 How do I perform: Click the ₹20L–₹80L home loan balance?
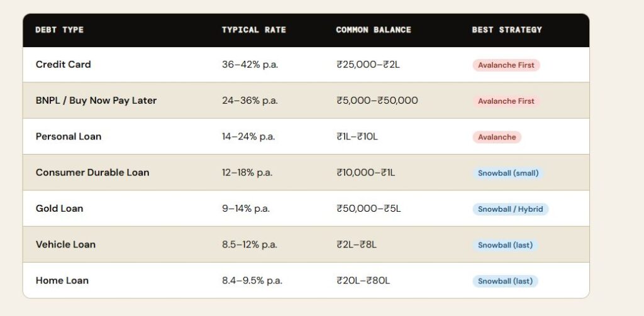pos(363,281)
